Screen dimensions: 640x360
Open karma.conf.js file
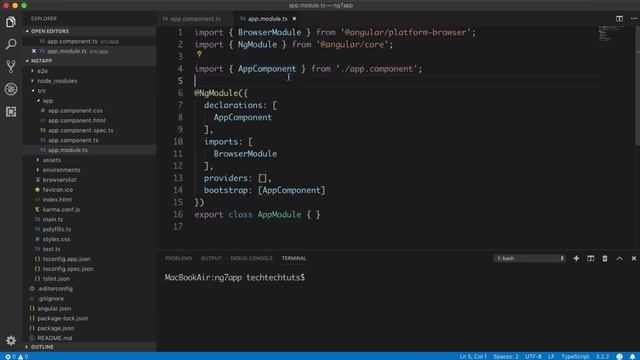(62, 209)
